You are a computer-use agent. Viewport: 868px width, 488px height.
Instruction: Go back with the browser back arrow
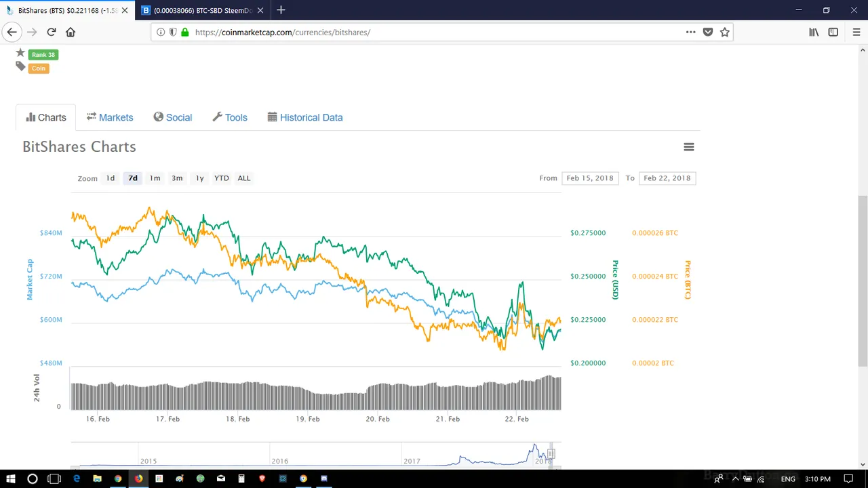(x=12, y=32)
